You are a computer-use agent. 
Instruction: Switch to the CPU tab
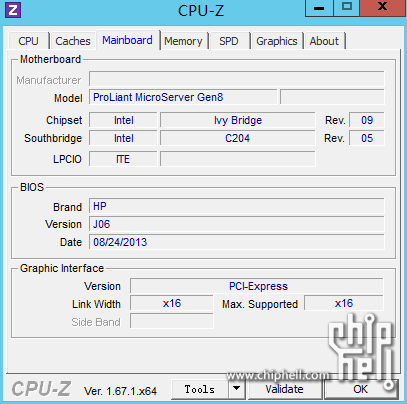[29, 41]
